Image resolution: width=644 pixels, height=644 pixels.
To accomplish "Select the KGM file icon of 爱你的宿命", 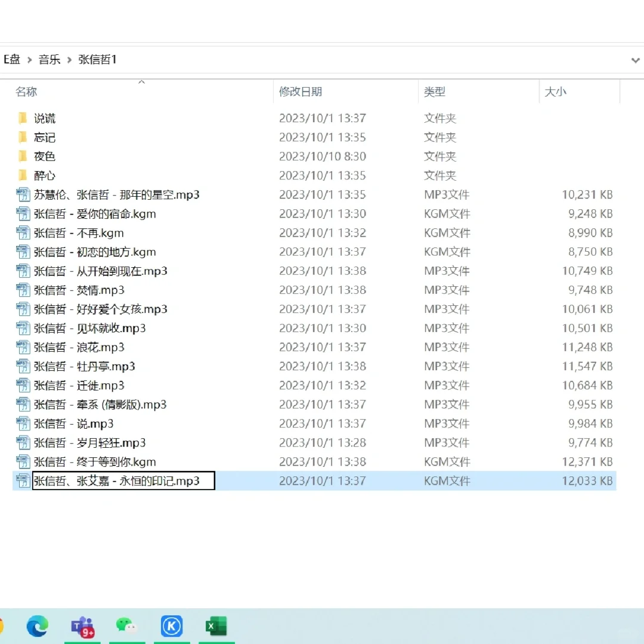I will 22,213.
